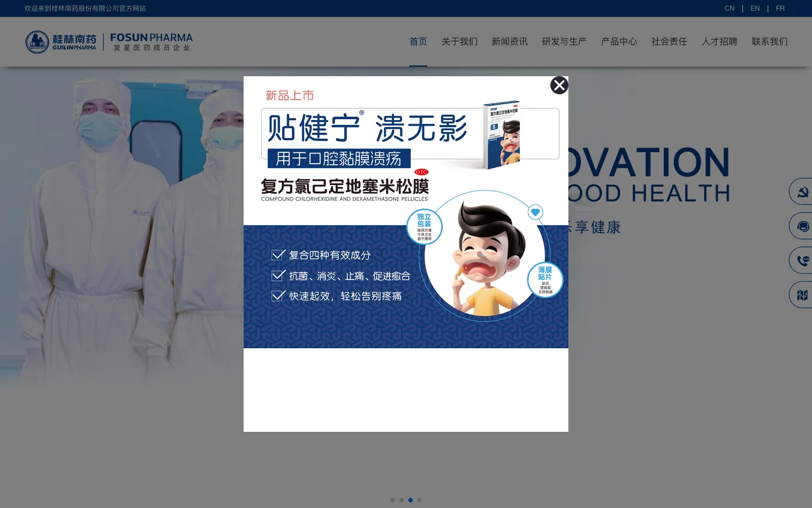Switch language to FR
Viewport: 812px width, 508px height.
tap(780, 8)
